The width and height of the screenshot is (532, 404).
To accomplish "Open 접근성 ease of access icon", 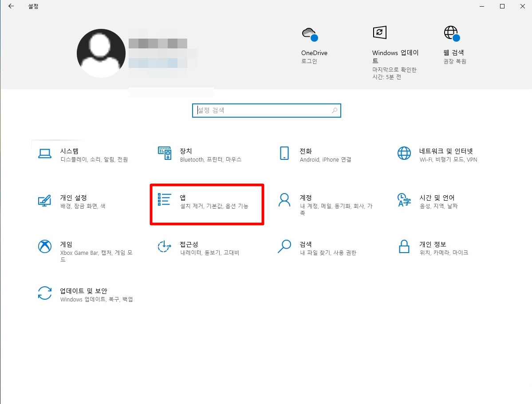I will tap(165, 246).
